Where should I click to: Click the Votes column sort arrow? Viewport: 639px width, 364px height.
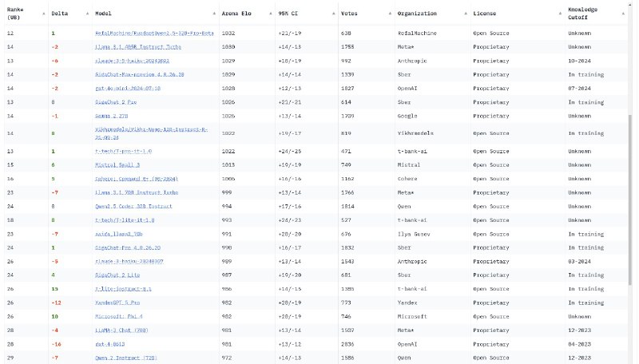(390, 14)
